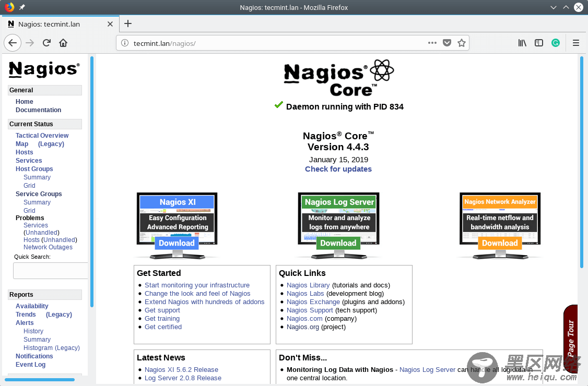
Task: Open Change the look and feel link
Action: (197, 294)
